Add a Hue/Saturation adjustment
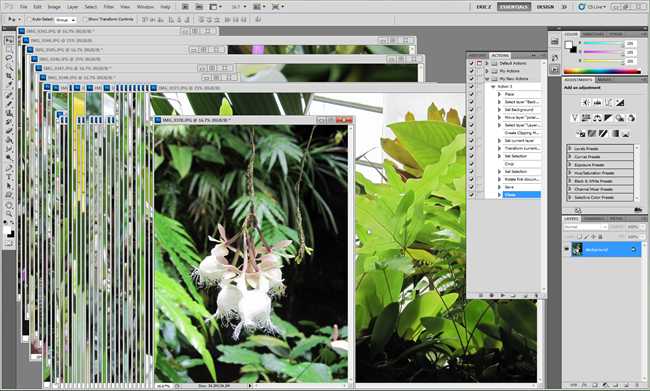 pyautogui.click(x=586, y=118)
